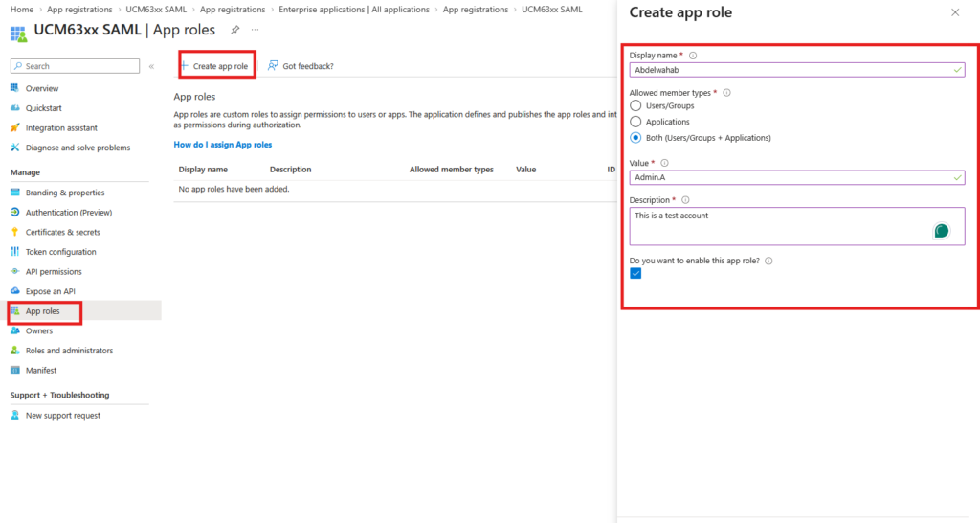Open the Certificates & secrets menu item

62,232
